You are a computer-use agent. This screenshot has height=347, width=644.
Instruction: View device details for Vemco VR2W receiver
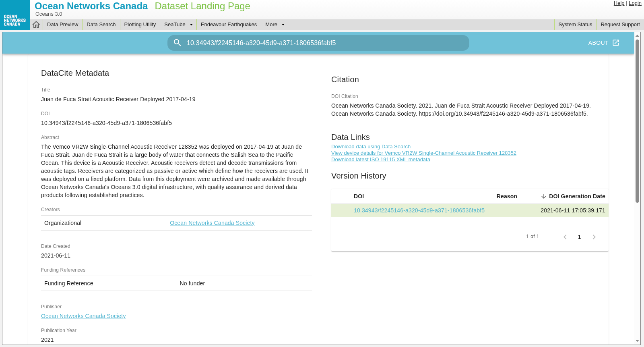coord(423,153)
